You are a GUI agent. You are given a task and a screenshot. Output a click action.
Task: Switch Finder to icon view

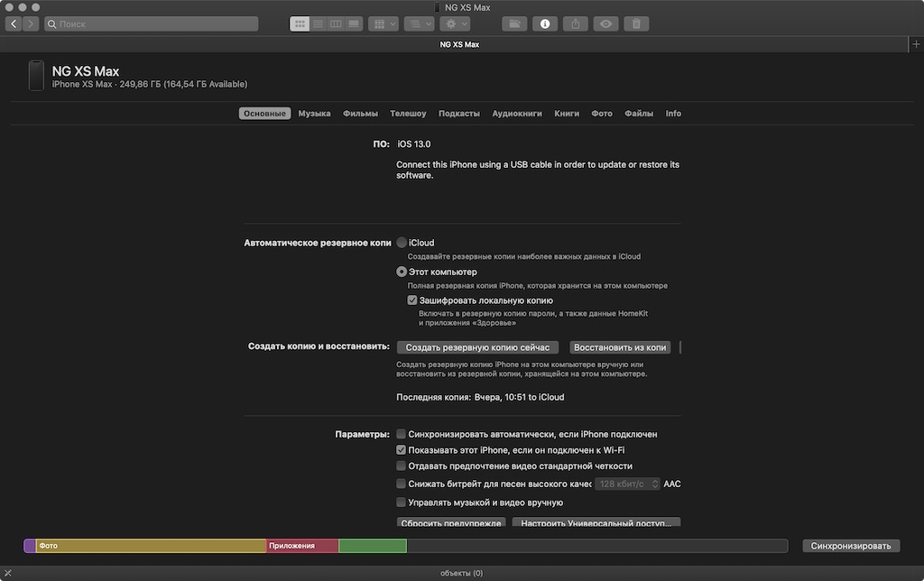[300, 23]
